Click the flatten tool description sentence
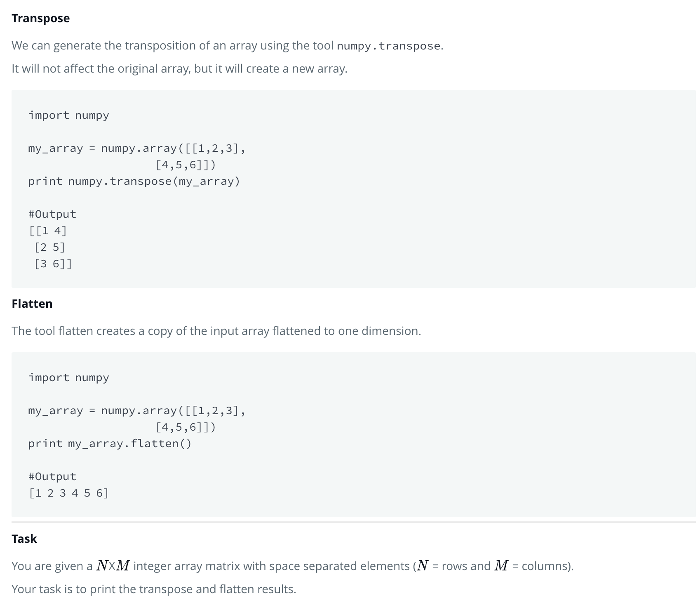The width and height of the screenshot is (700, 608). [x=216, y=331]
